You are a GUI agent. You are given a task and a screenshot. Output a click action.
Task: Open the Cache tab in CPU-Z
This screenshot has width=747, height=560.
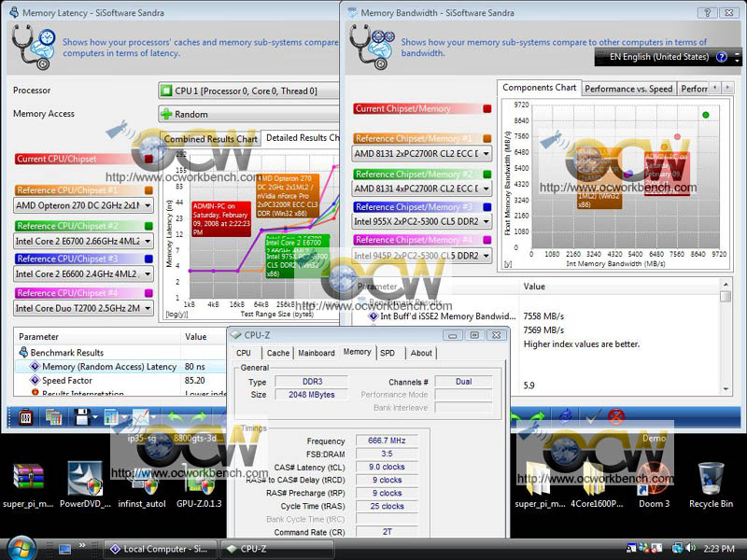(x=278, y=353)
